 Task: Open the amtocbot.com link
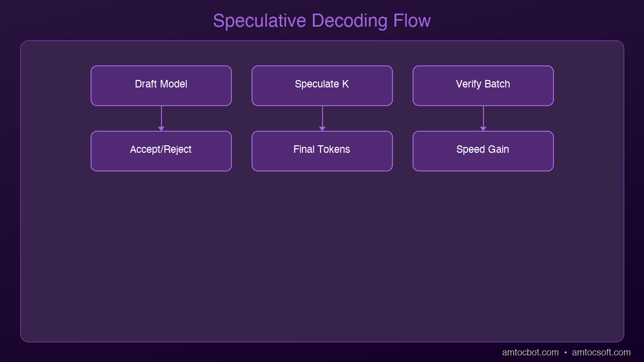(x=530, y=352)
